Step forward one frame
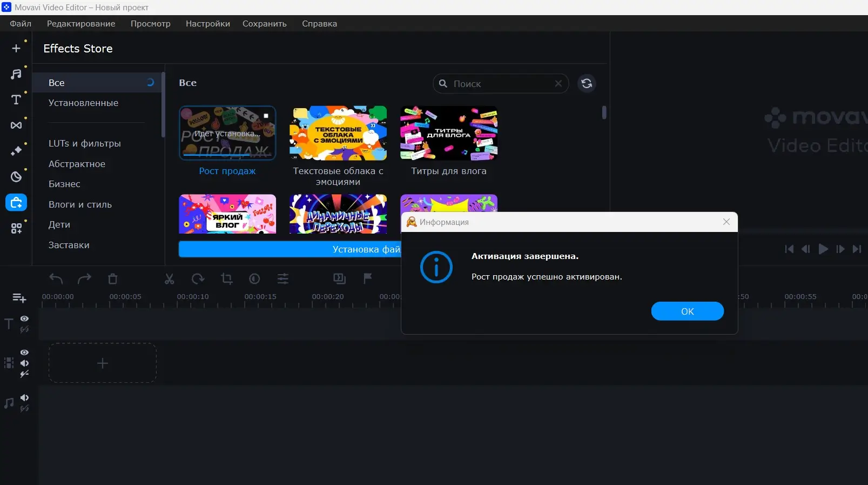 840,249
